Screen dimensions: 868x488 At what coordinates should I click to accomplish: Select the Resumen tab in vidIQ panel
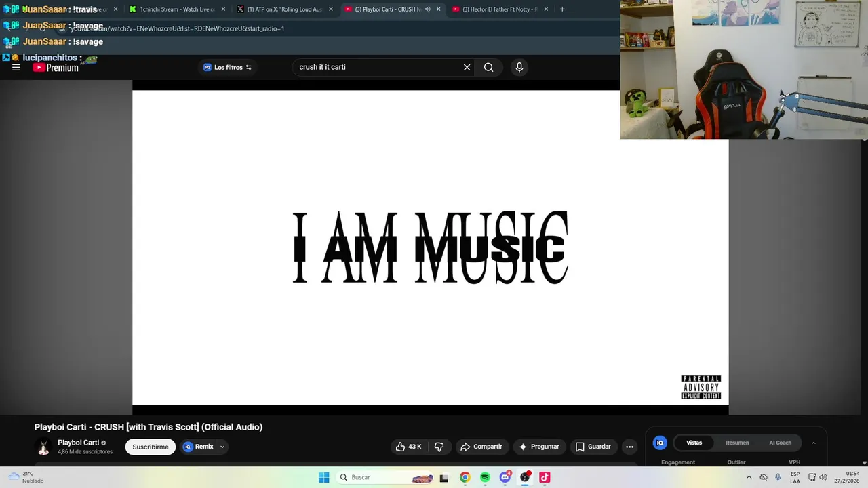tap(737, 443)
